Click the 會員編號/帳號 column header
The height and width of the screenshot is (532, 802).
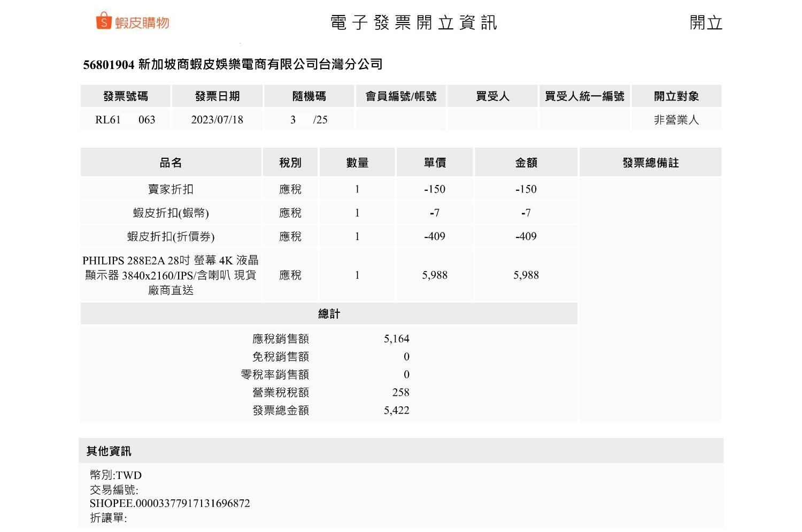(401, 96)
